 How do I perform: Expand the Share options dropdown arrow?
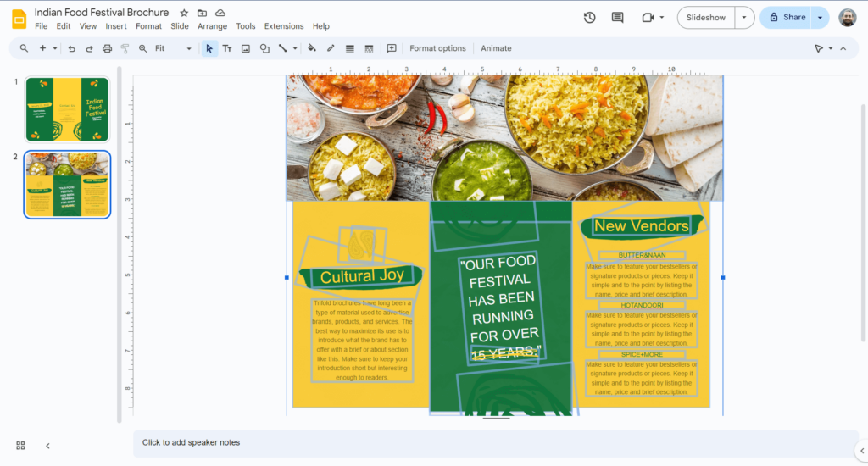pos(820,17)
